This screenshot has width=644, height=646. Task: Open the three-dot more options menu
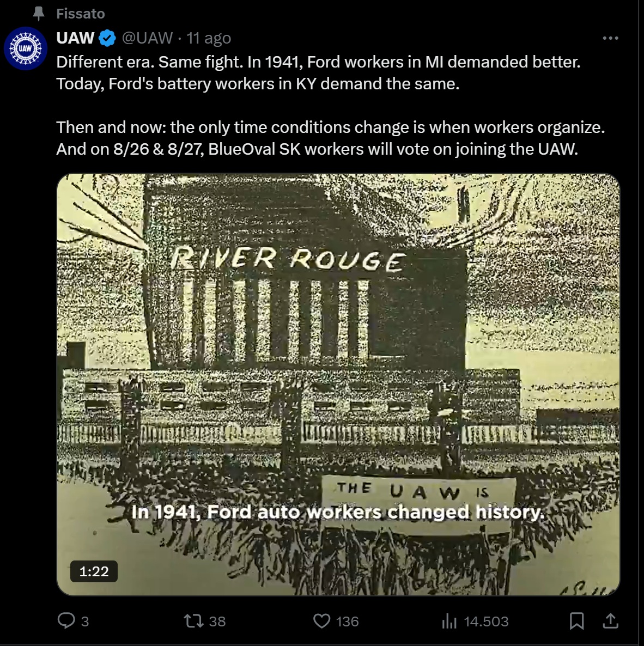[610, 38]
